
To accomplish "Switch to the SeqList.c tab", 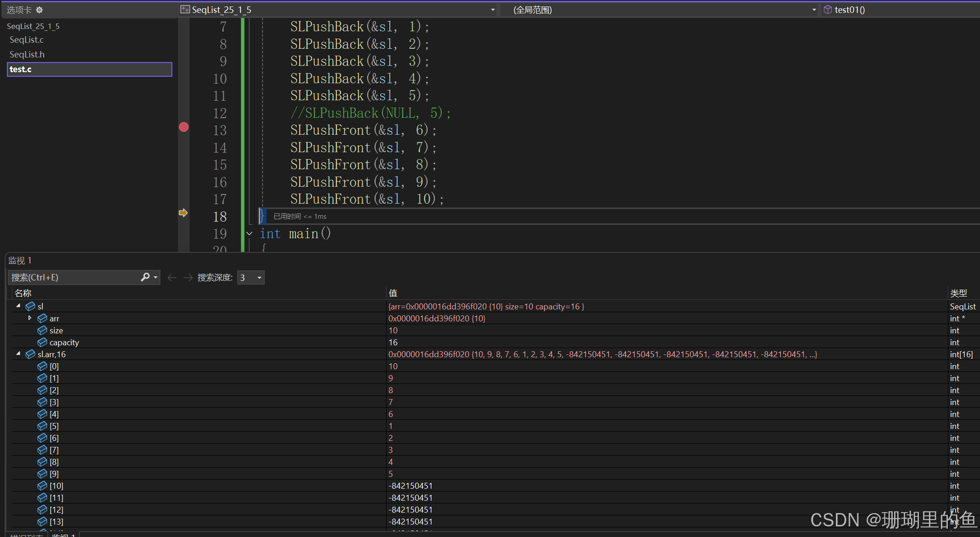I will coord(27,40).
